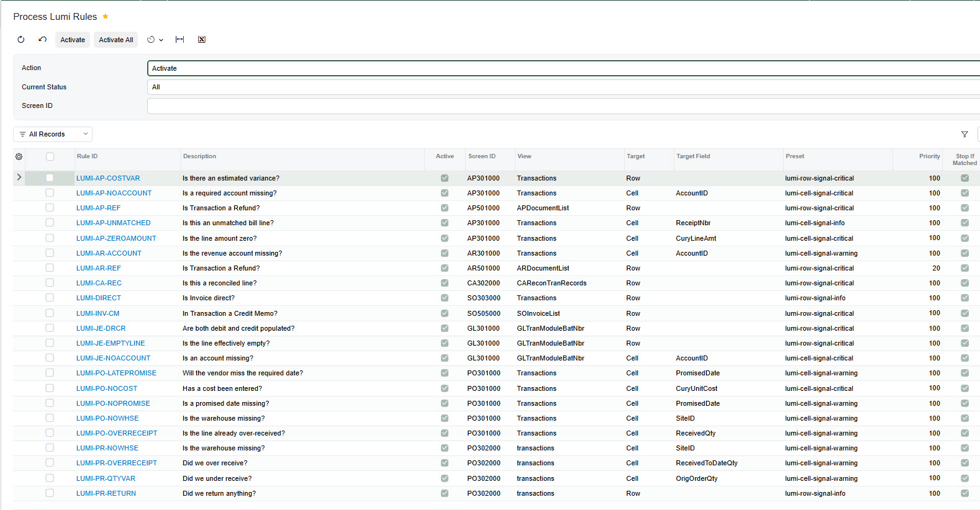
Task: Click the favorite star next to title
Action: pyautogui.click(x=105, y=16)
